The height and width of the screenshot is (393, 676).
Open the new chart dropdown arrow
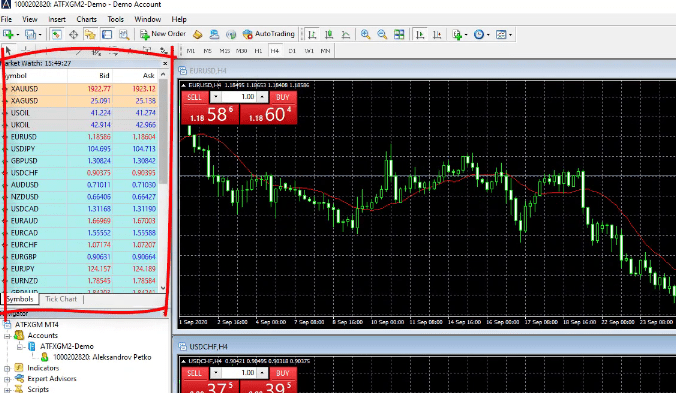tap(18, 34)
